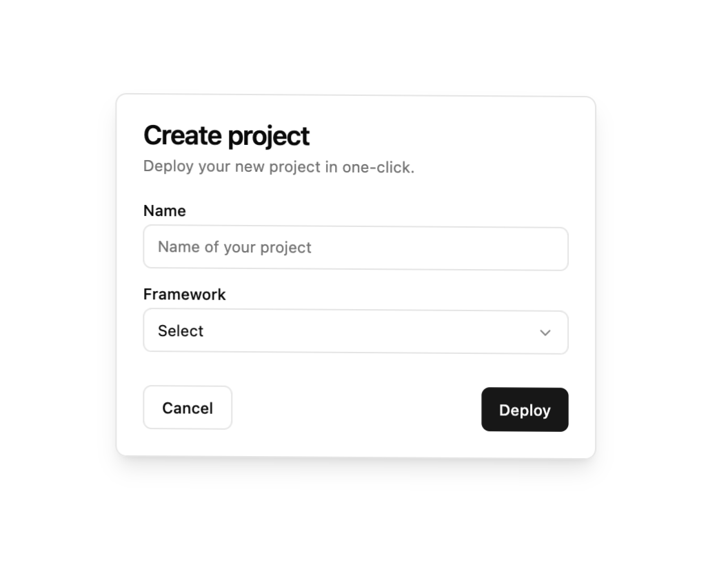Click the word 'Deploy' on the dark button
The image size is (728, 563).
[525, 411]
